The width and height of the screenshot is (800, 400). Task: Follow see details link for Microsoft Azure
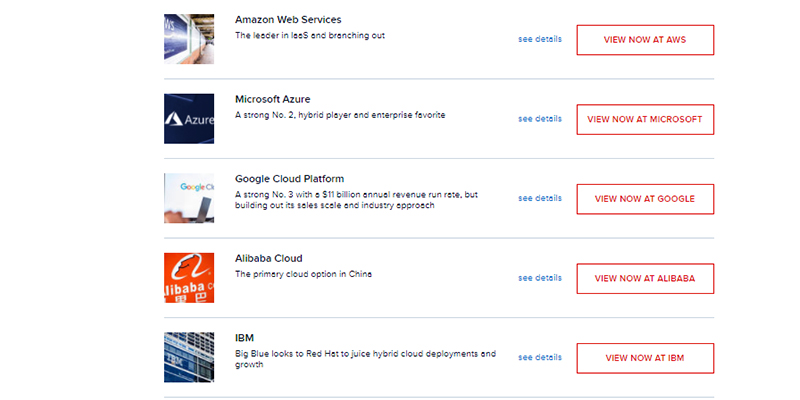click(540, 119)
